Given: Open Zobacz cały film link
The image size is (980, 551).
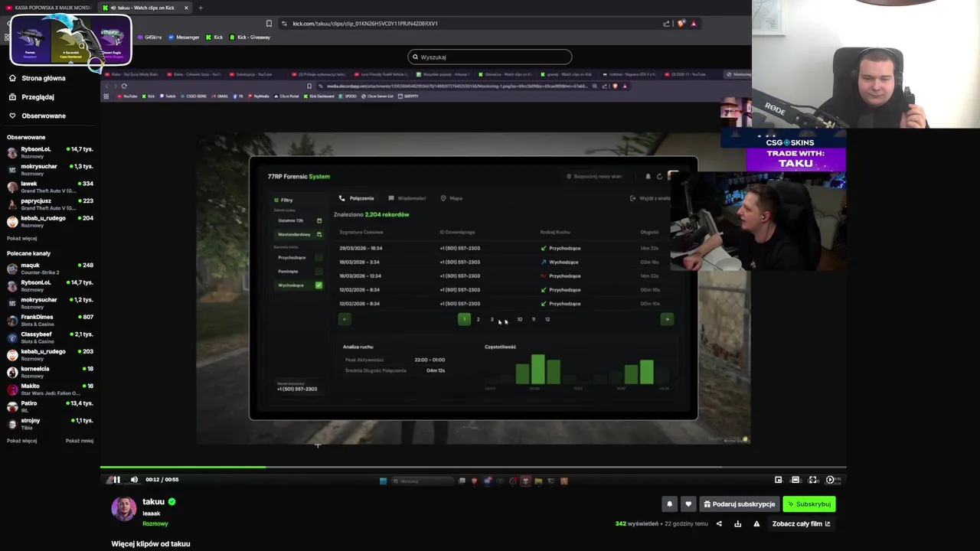Looking at the screenshot, I should coord(801,524).
